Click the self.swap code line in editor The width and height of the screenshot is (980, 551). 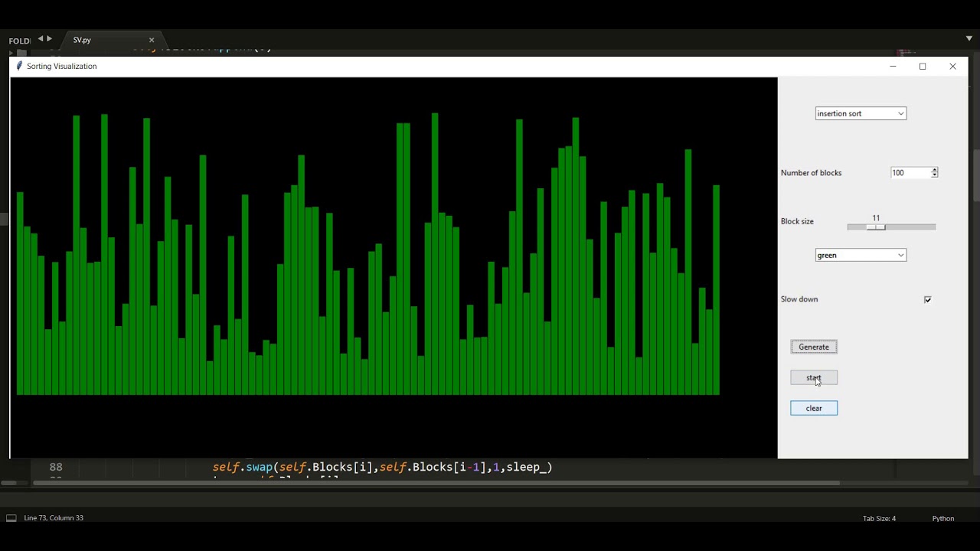[382, 467]
